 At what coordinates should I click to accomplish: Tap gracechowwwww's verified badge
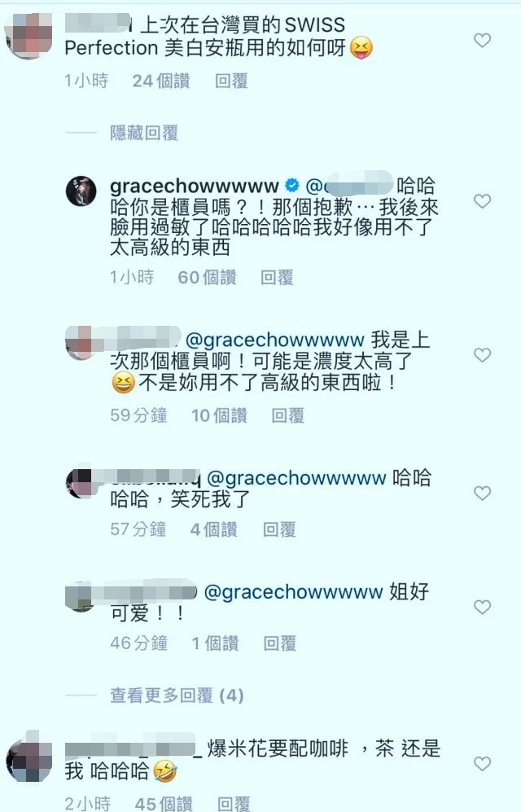click(x=292, y=185)
